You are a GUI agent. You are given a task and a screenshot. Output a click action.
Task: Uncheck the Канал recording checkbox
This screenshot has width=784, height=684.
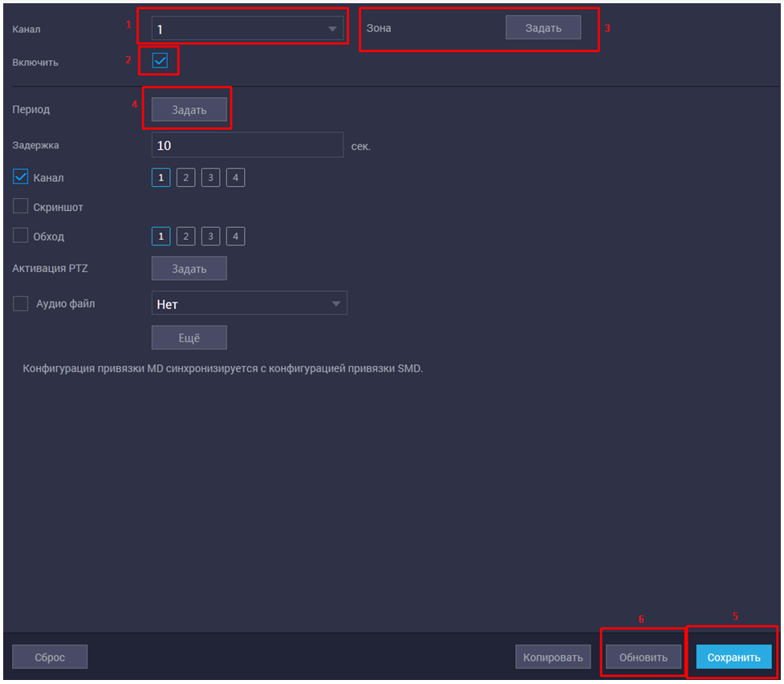[21, 176]
